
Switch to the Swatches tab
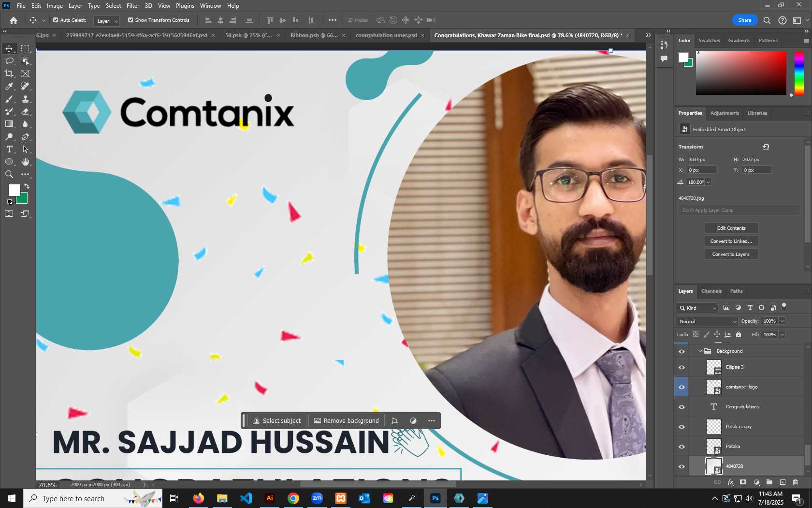pos(709,41)
